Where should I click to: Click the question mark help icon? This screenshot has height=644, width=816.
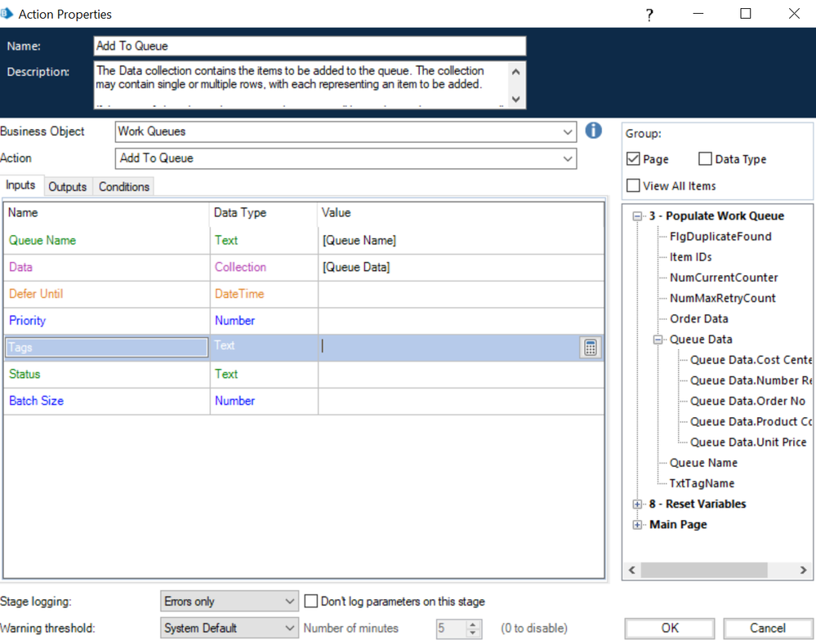(x=649, y=15)
